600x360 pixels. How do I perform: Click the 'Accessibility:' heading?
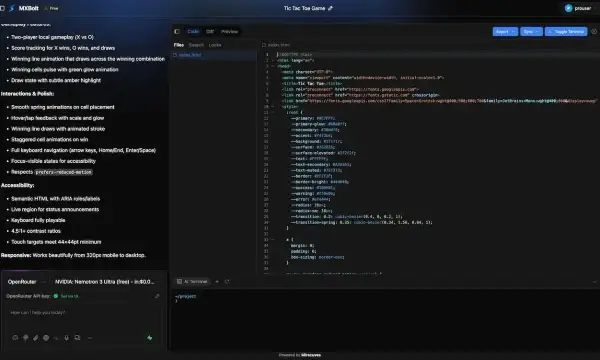tap(18, 185)
